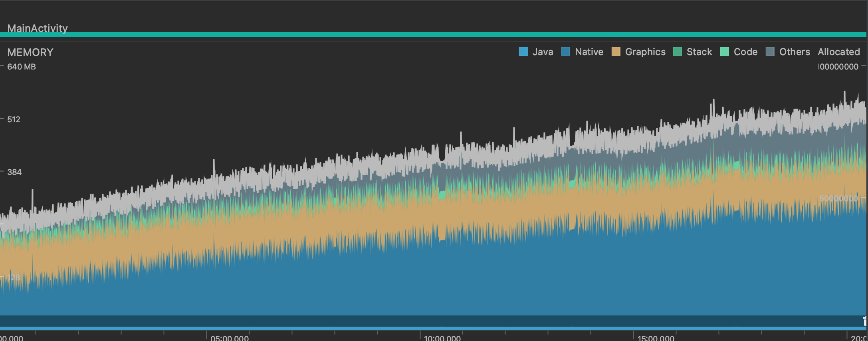
Task: Click the MEMORY section title
Action: (x=30, y=52)
